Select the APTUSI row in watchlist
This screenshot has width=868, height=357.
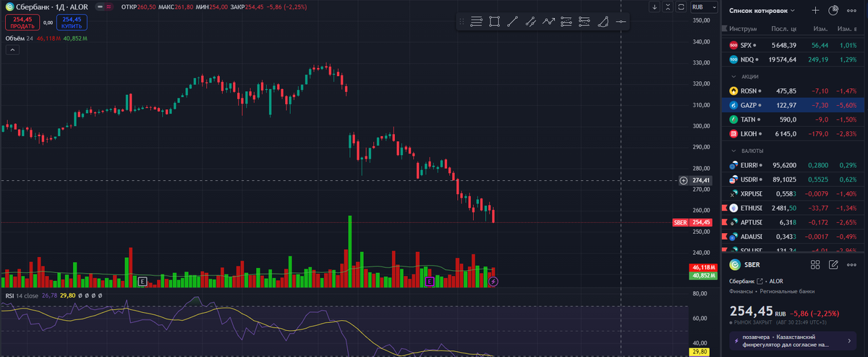793,222
